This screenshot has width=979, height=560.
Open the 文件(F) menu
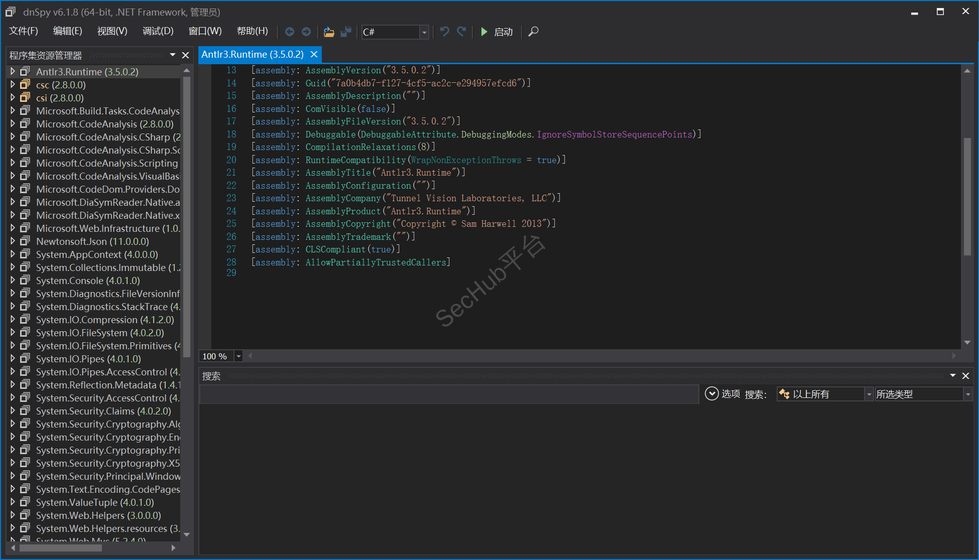pyautogui.click(x=23, y=31)
